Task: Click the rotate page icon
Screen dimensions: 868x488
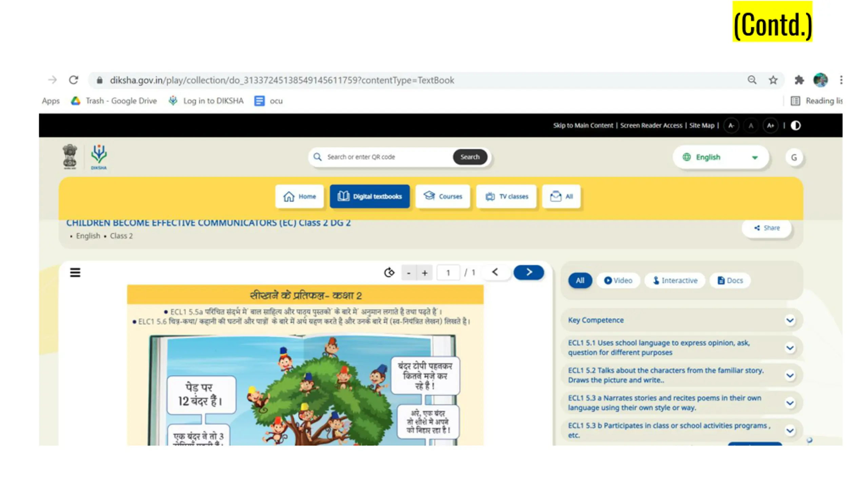Action: 389,272
